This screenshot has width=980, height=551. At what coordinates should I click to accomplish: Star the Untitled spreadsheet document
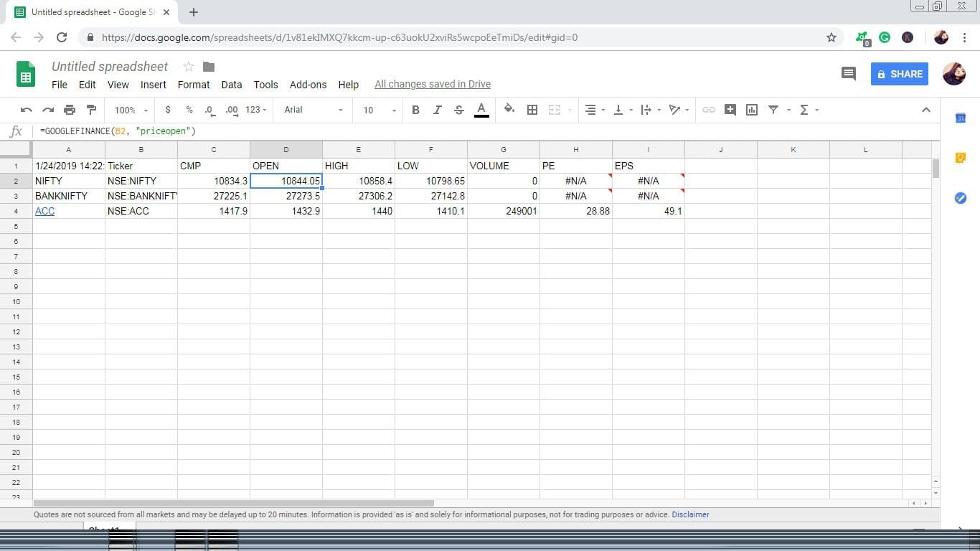pos(189,67)
